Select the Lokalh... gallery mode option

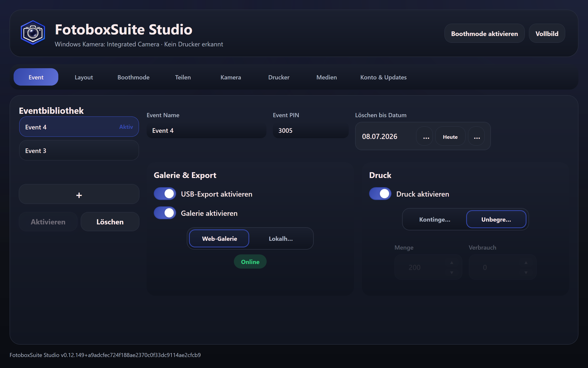click(x=281, y=239)
